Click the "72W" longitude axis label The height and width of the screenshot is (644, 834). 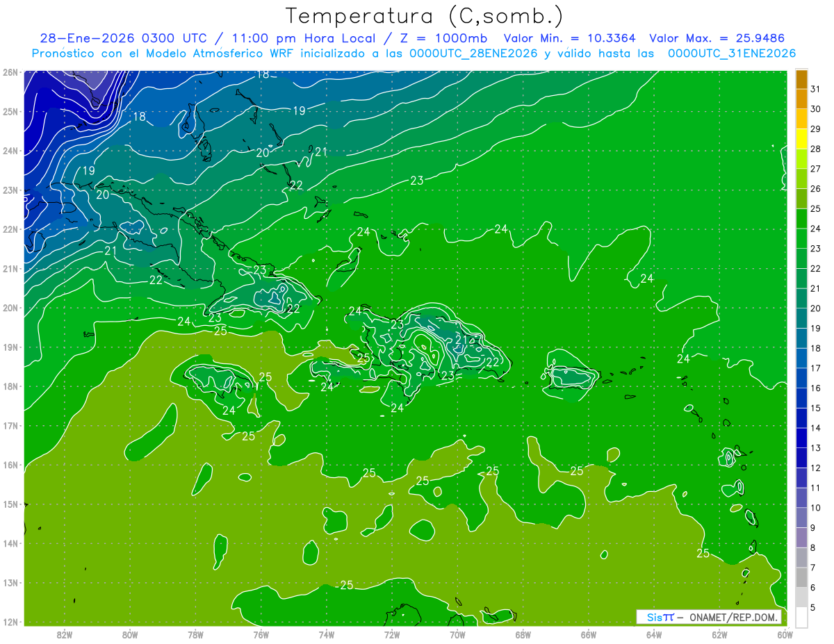392,634
